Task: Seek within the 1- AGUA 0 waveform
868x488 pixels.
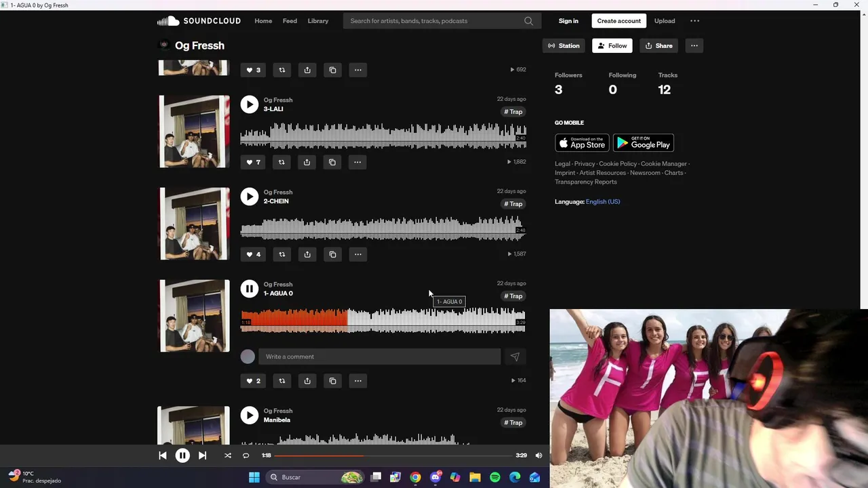Action: pyautogui.click(x=383, y=320)
